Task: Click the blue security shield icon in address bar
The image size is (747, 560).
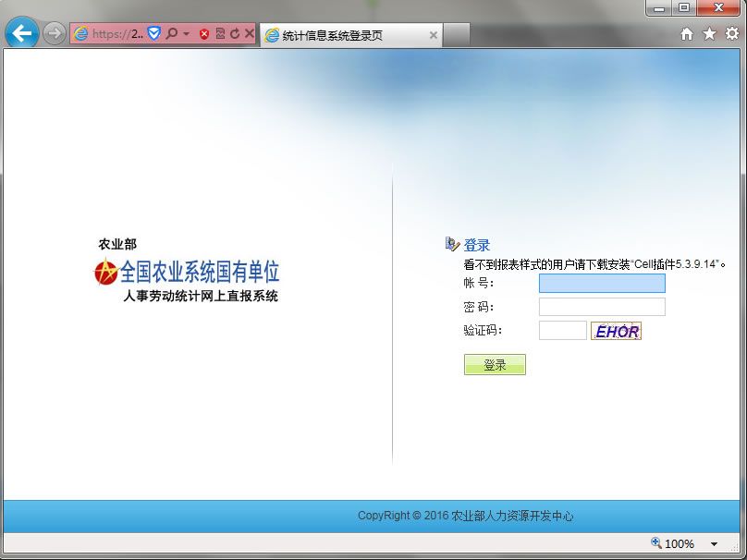Action: tap(154, 34)
